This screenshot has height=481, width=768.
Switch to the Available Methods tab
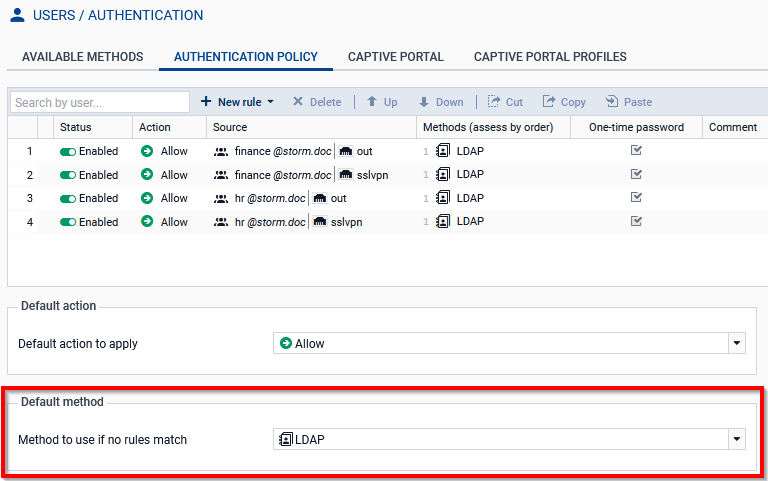82,57
